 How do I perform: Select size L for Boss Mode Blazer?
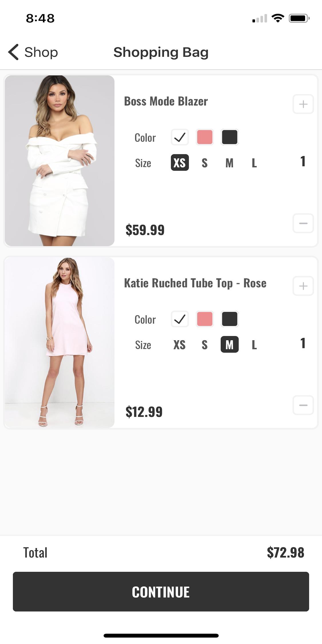(254, 163)
